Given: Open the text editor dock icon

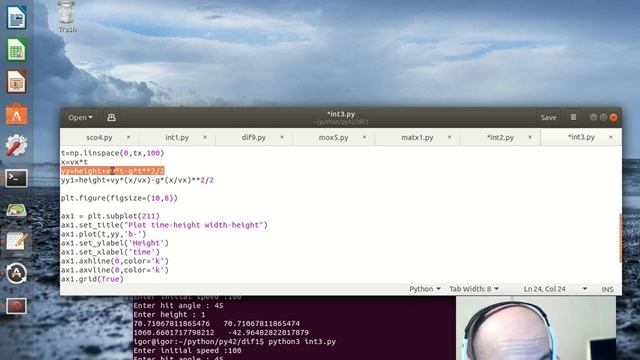Looking at the screenshot, I should [16, 242].
